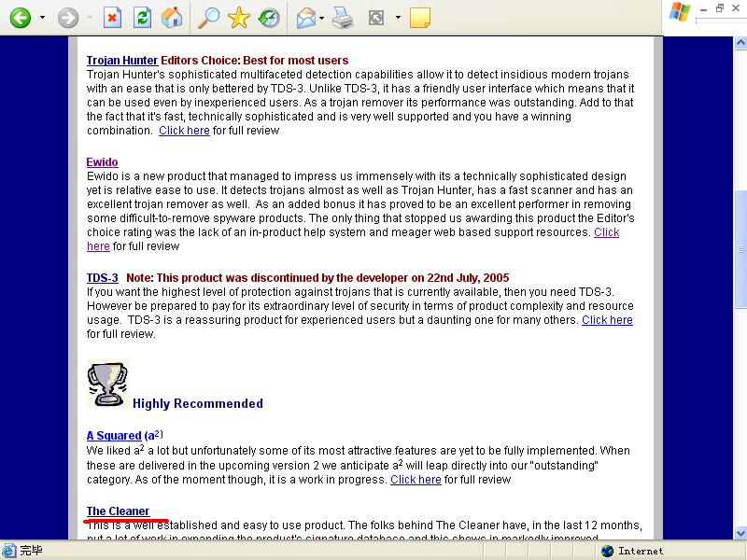Expand the dropdown arrow next to the grey icon
The height and width of the screenshot is (560, 747).
[399, 18]
